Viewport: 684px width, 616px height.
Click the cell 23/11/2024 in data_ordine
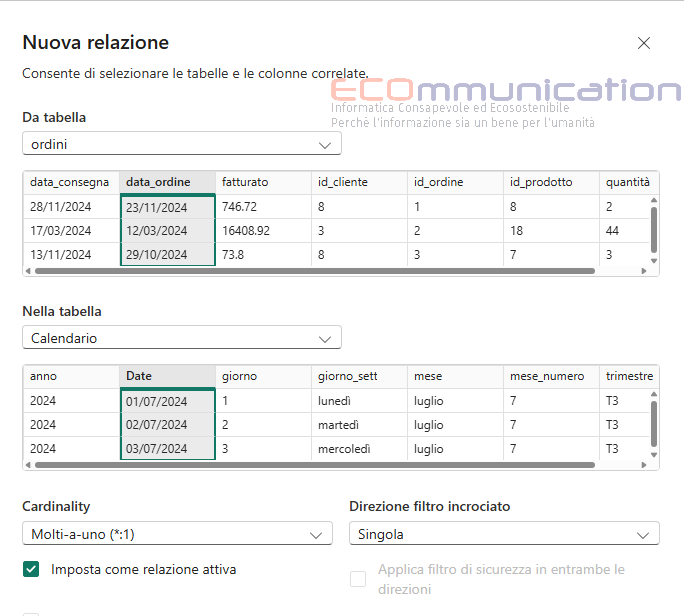168,207
